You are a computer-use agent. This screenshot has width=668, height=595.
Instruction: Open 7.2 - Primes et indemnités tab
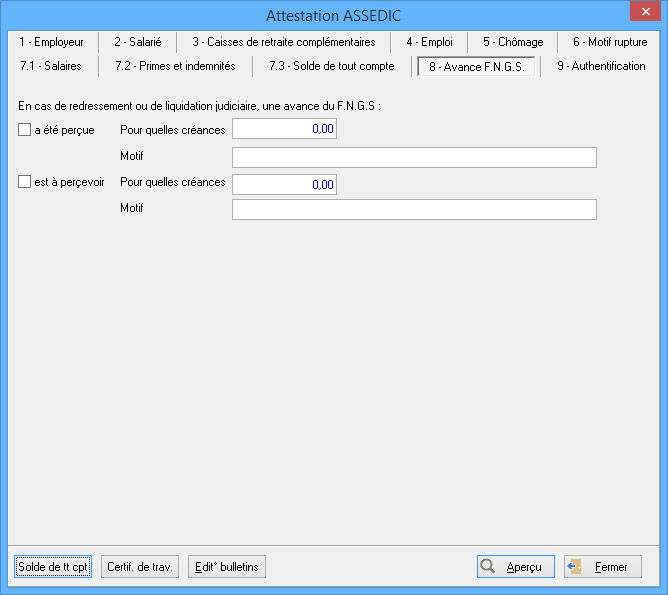175,66
